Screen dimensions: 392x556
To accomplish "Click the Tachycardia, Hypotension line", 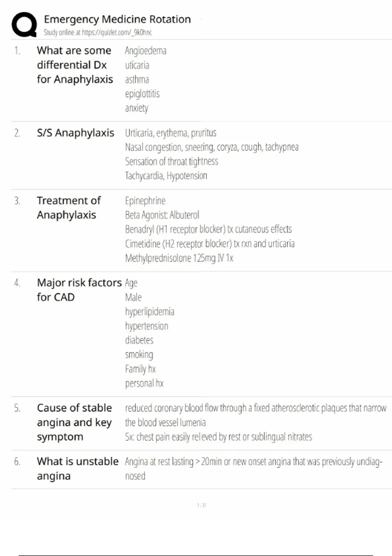I will (x=166, y=176).
